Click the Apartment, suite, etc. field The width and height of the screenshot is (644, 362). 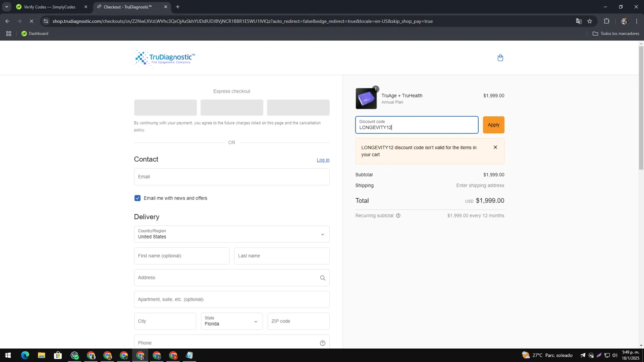pyautogui.click(x=232, y=299)
